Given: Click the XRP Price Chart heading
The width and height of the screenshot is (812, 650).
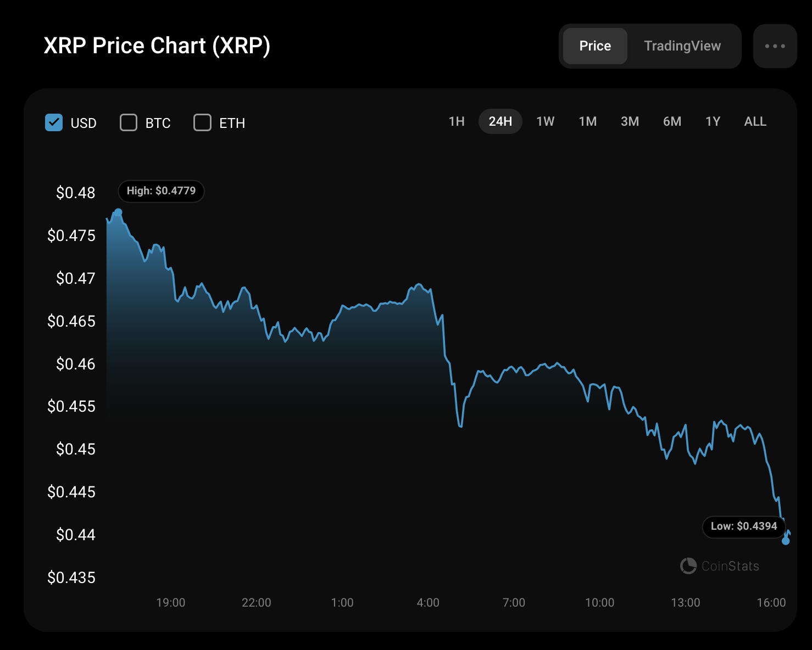Looking at the screenshot, I should 157,46.
